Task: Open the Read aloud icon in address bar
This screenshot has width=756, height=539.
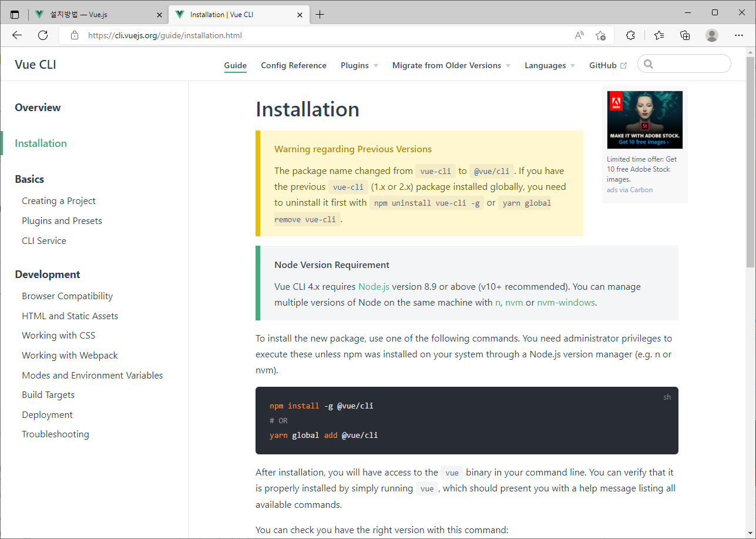Action: 579,35
